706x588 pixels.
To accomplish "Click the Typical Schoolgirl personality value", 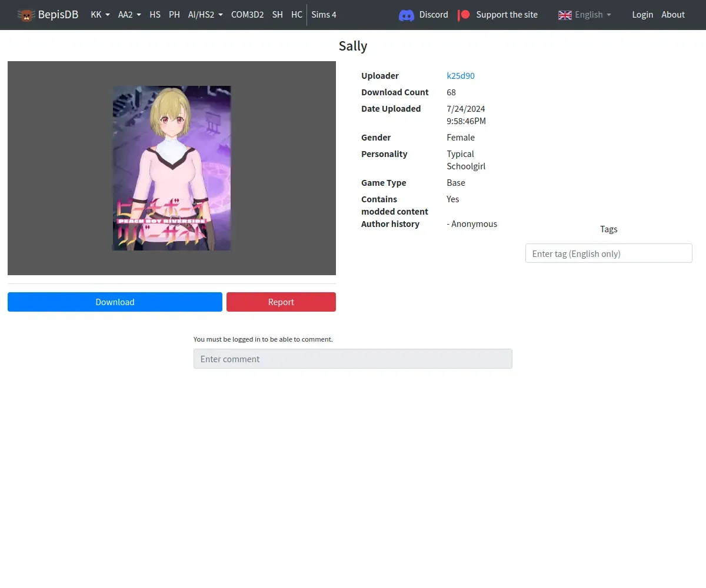I will click(466, 160).
